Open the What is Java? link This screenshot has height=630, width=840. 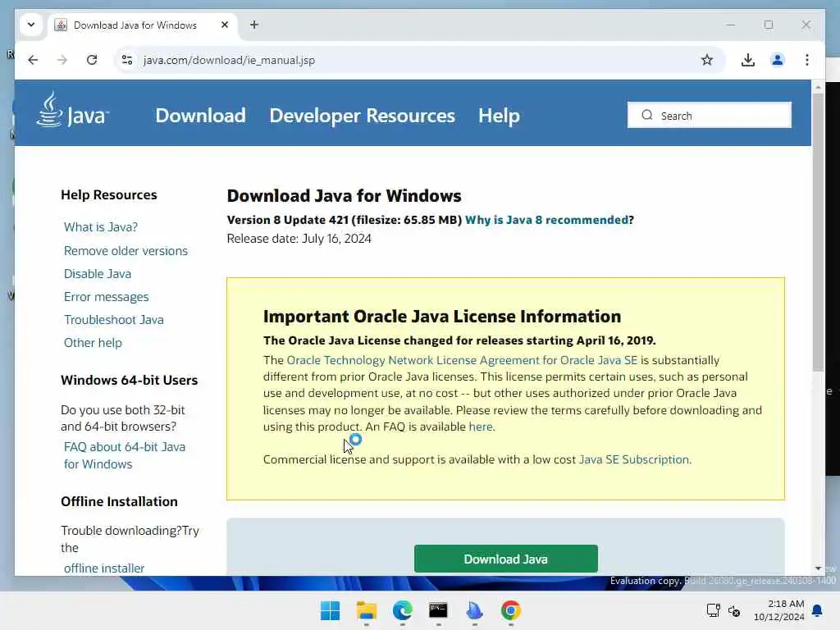pos(101,227)
